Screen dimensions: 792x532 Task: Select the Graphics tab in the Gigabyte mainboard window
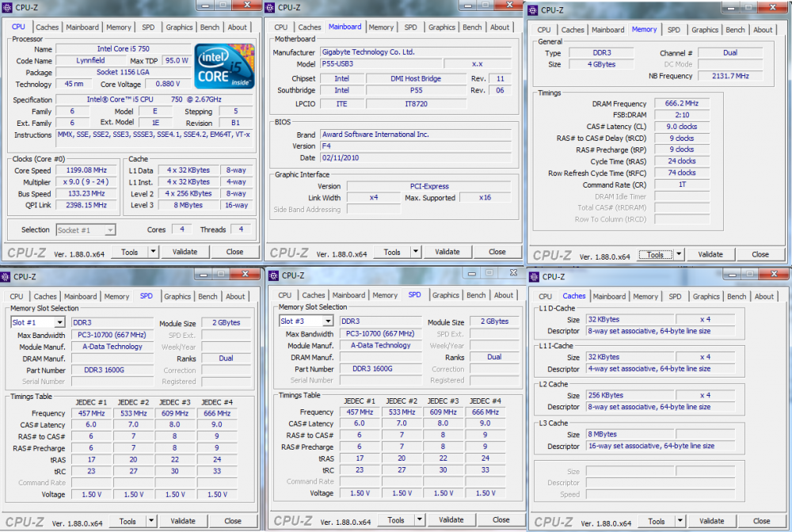click(441, 27)
